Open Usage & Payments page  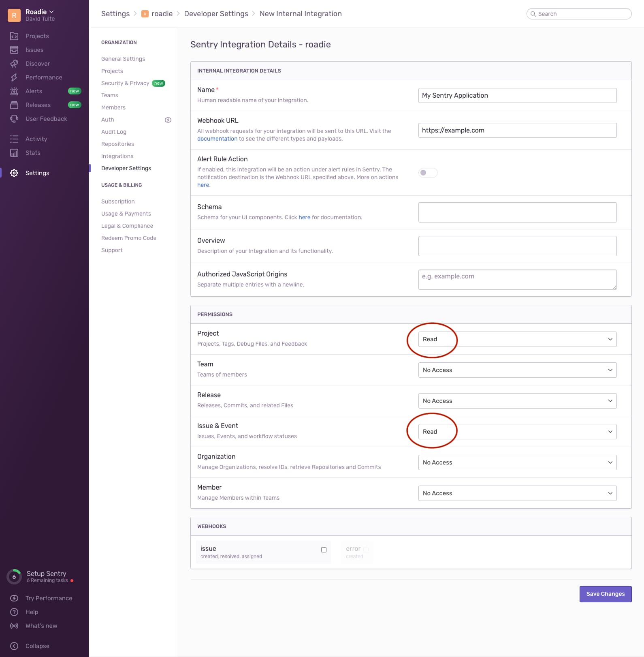point(126,214)
